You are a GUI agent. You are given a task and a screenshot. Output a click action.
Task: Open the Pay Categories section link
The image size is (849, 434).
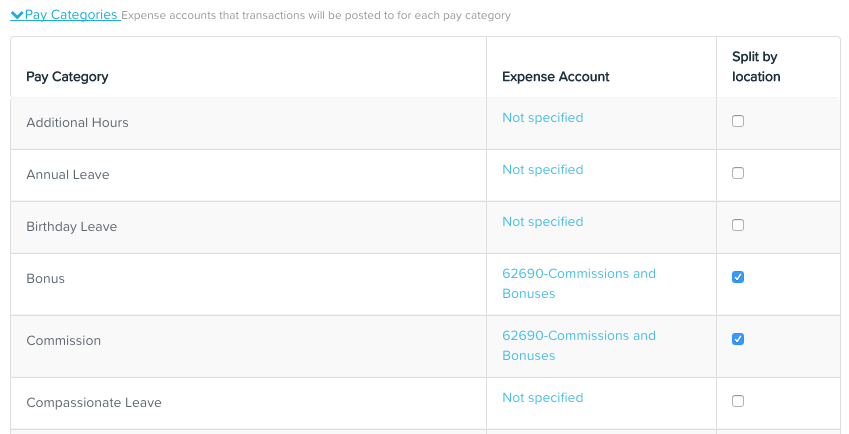pos(71,15)
